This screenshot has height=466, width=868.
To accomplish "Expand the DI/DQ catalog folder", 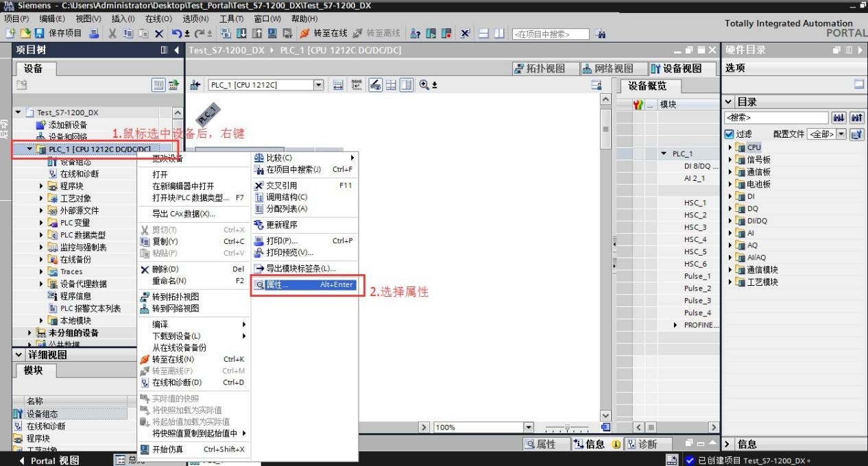I will click(730, 221).
